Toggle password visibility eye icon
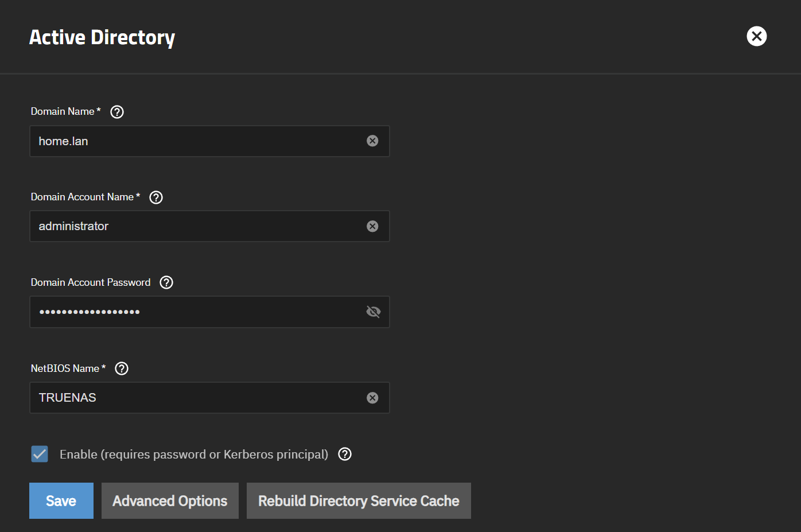The image size is (801, 532). click(373, 312)
